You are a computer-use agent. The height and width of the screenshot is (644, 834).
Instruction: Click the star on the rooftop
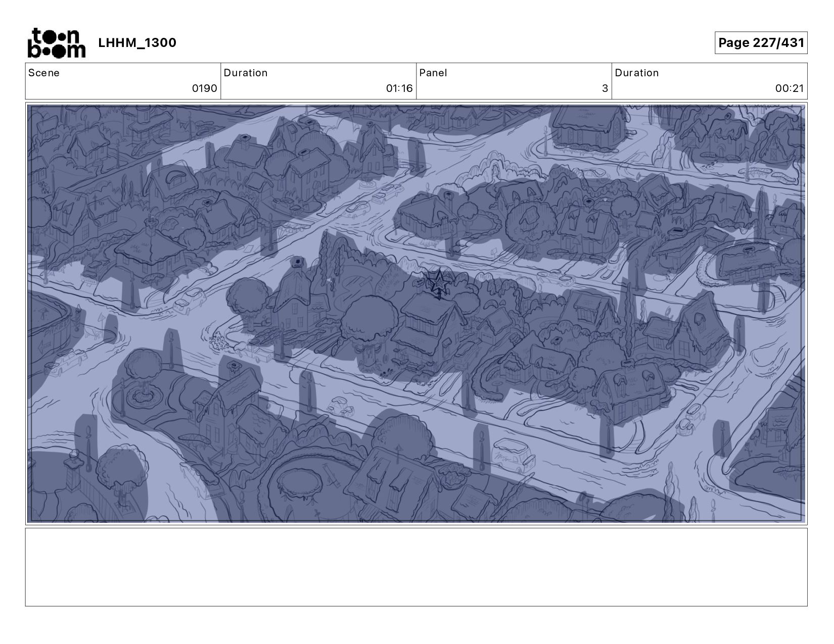click(438, 283)
